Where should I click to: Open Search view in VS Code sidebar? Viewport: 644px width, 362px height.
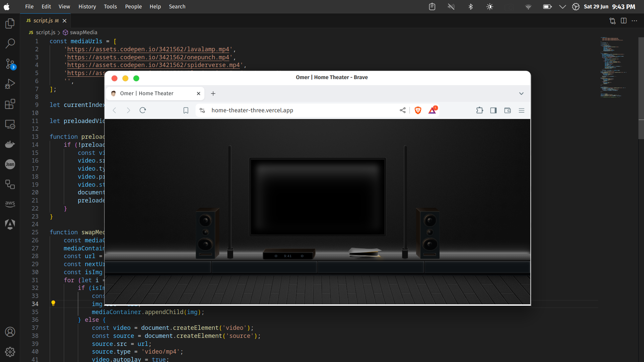(10, 43)
